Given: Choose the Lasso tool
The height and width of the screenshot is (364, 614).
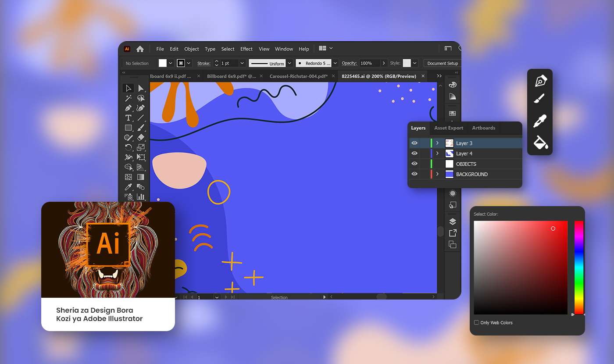Looking at the screenshot, I should (x=141, y=98).
